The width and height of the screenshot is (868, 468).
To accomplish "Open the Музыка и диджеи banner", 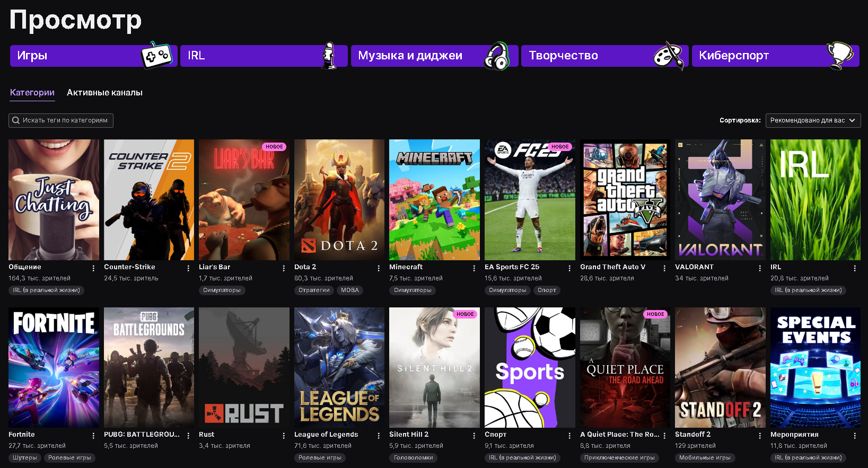I will point(434,56).
